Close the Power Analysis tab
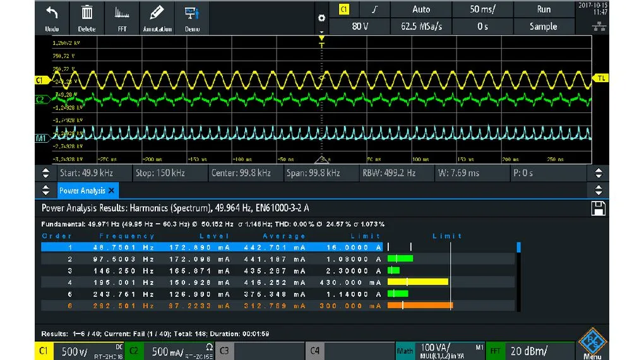The height and width of the screenshot is (360, 644). [x=111, y=191]
